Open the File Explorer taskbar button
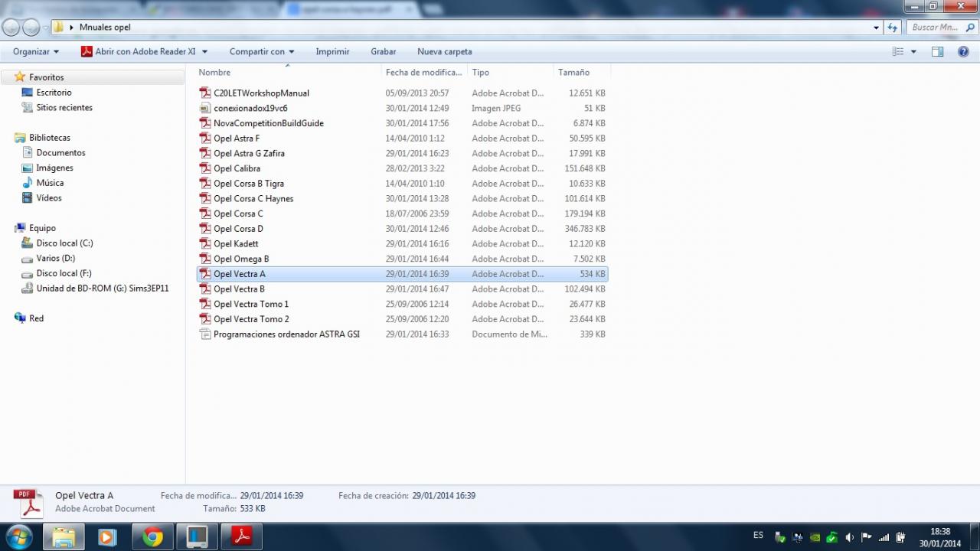This screenshot has height=551, width=980. [64, 537]
